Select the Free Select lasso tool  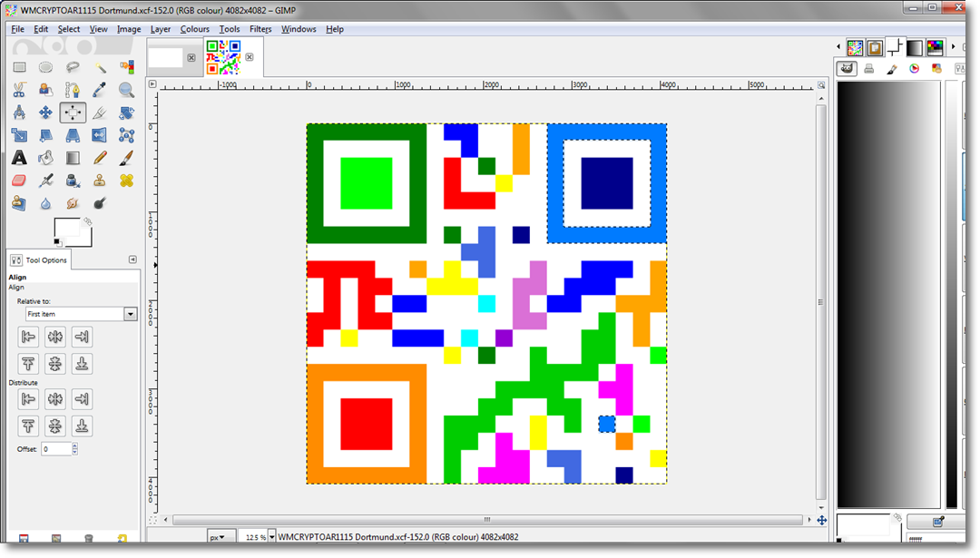[x=73, y=67]
